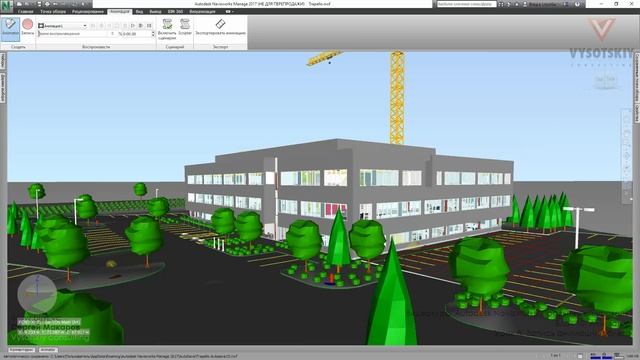Click the title bar search input field

466,4
